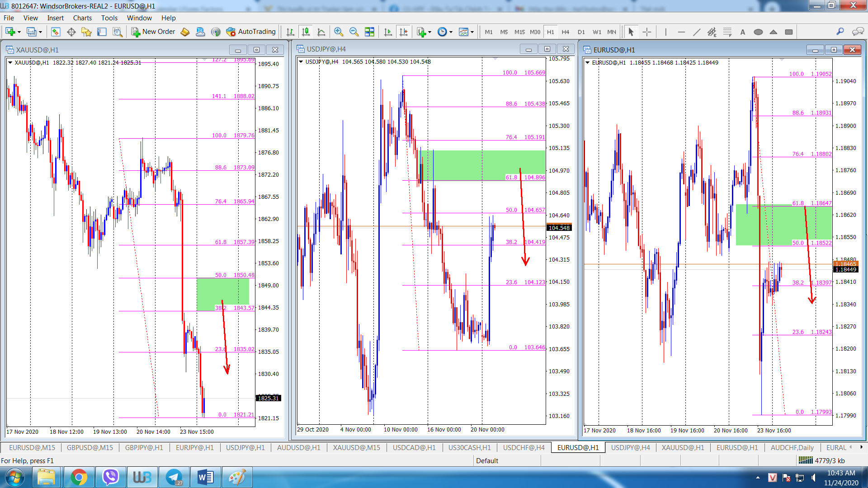Viewport: 868px width, 488px height.
Task: Open a New Order
Action: tap(153, 32)
